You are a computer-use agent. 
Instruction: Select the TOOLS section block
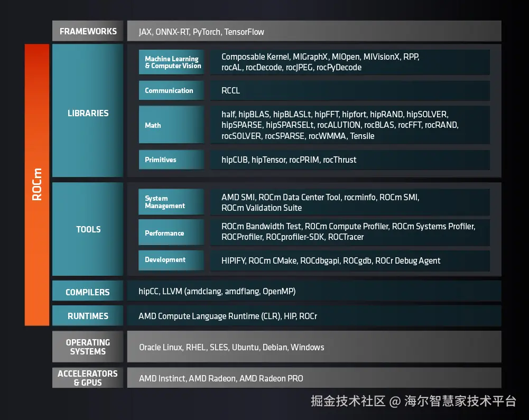(x=88, y=229)
